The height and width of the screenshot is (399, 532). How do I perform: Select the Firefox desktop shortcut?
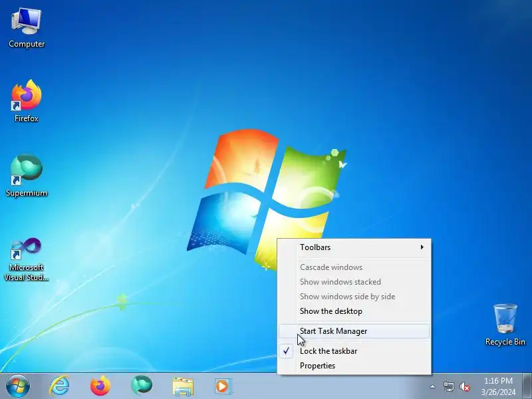click(x=27, y=101)
